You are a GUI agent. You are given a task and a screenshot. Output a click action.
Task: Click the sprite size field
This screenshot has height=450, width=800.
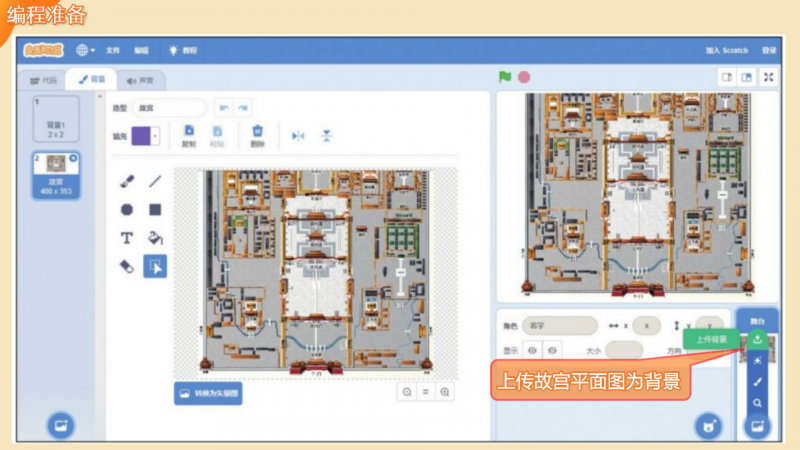click(x=624, y=351)
